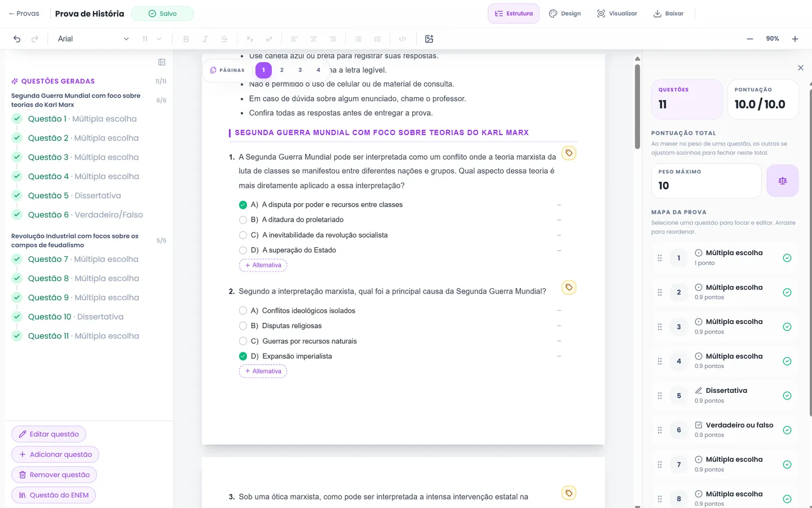Click the undo arrow icon

tap(17, 39)
